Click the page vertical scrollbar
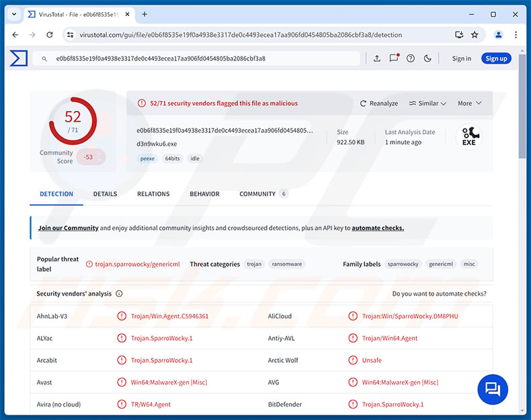Image resolution: width=531 pixels, height=420 pixels. pos(522,106)
